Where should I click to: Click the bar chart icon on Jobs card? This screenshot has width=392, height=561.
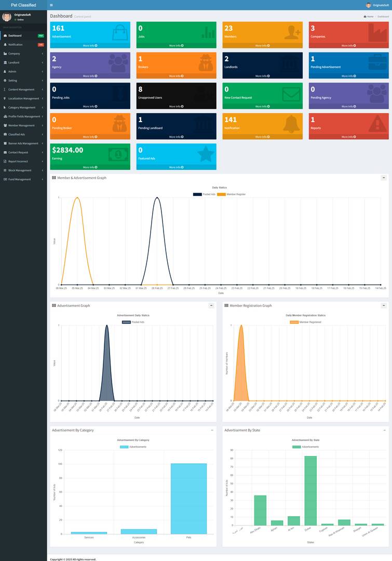tap(208, 33)
